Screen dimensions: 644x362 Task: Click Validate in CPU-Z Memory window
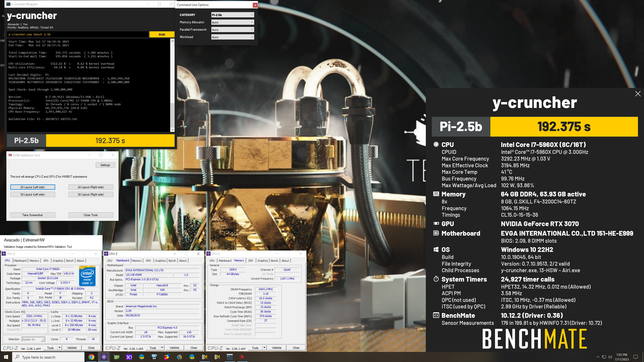(277, 348)
